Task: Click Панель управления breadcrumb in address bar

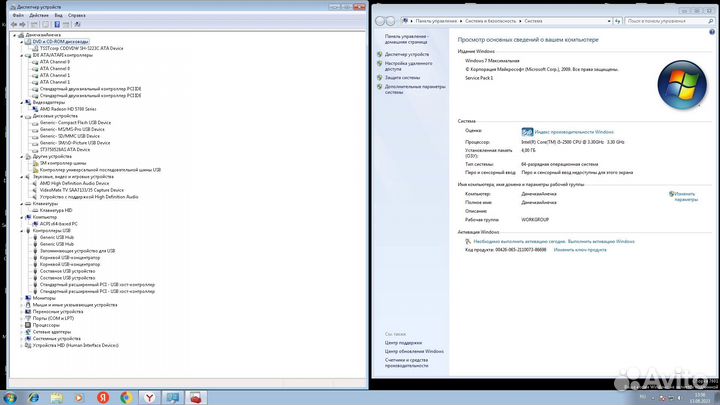Action: 436,21
